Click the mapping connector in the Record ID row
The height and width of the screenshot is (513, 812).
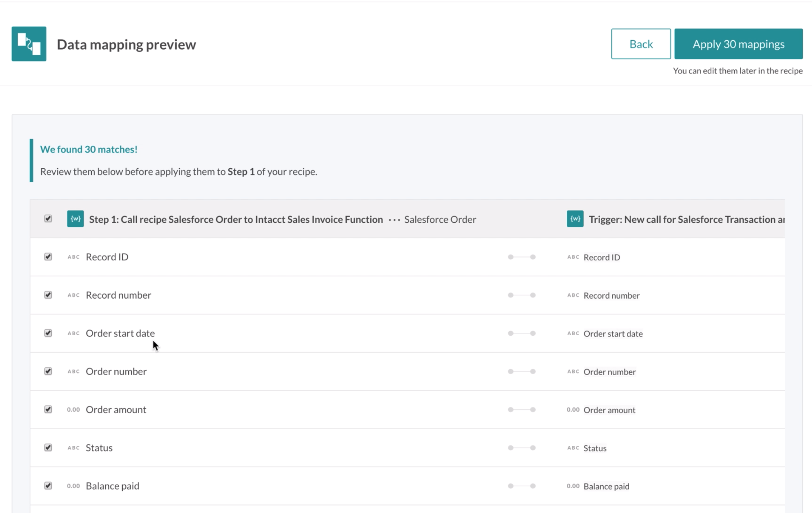[x=522, y=257]
